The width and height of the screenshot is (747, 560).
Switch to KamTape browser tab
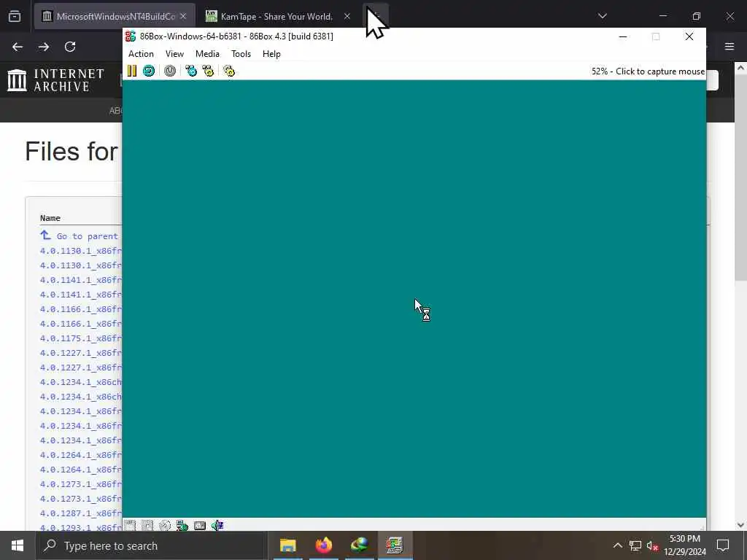coord(276,17)
